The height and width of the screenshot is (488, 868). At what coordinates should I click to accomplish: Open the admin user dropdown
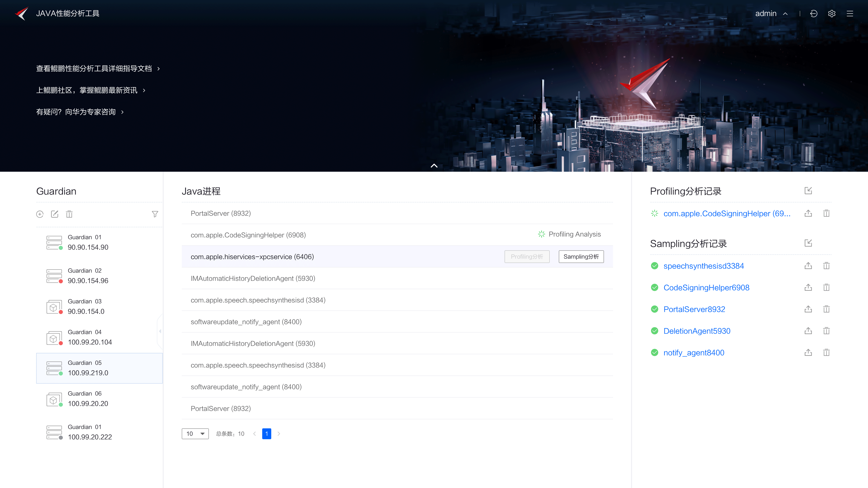[771, 14]
